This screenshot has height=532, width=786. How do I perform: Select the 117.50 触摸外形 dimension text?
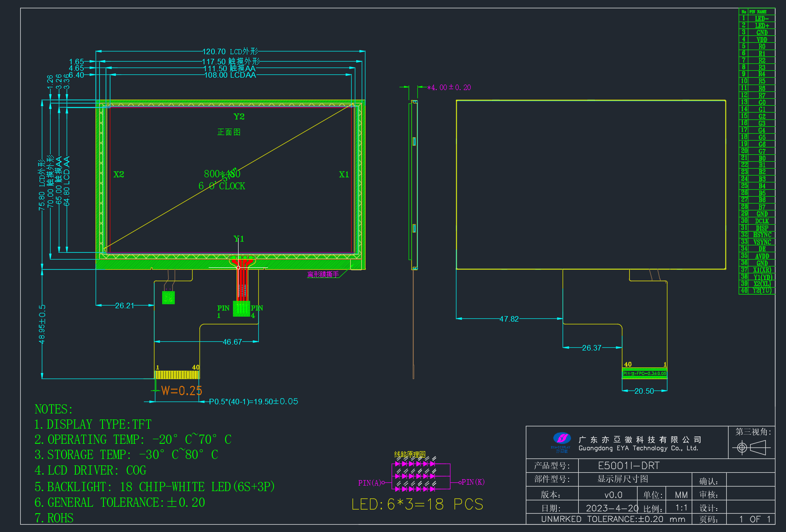pos(231,62)
